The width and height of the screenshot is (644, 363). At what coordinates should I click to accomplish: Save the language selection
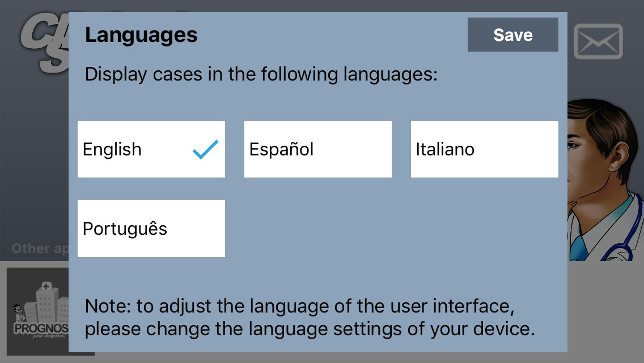coord(512,35)
